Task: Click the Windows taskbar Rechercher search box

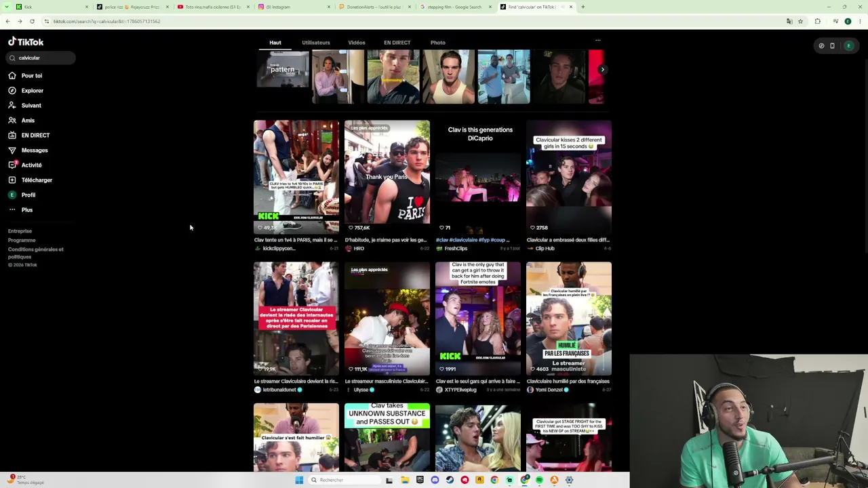Action: click(x=344, y=480)
